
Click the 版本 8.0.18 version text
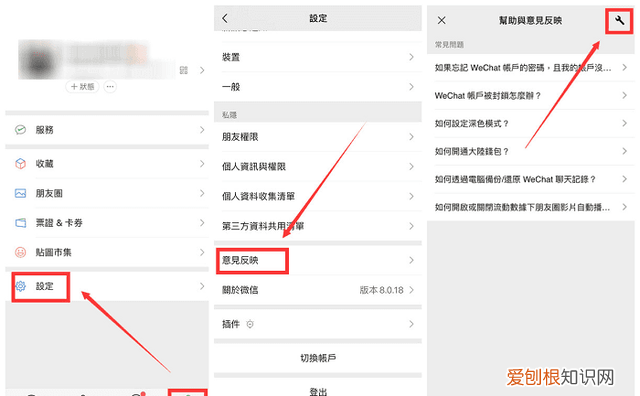tap(381, 290)
